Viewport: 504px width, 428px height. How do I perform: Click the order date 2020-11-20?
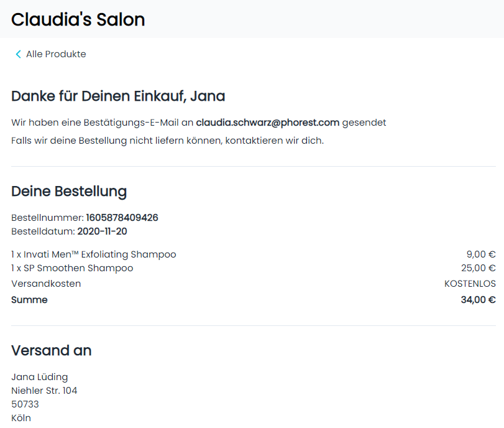pos(102,231)
